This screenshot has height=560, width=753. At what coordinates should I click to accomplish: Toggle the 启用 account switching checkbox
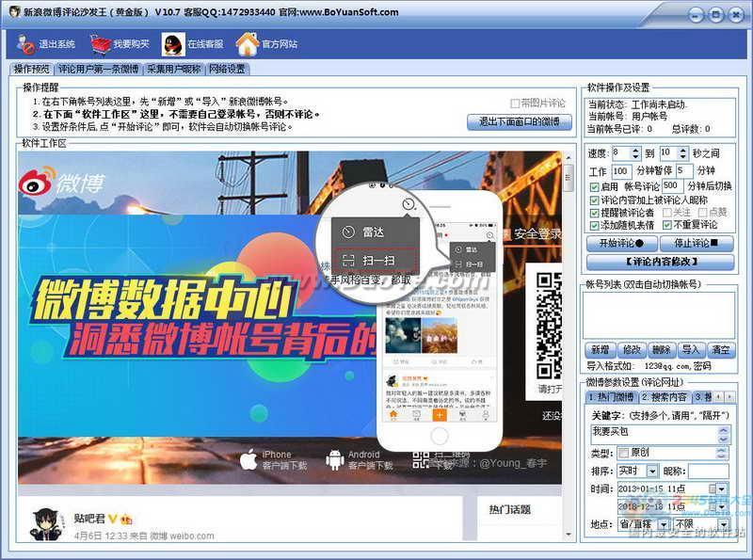pyautogui.click(x=595, y=187)
